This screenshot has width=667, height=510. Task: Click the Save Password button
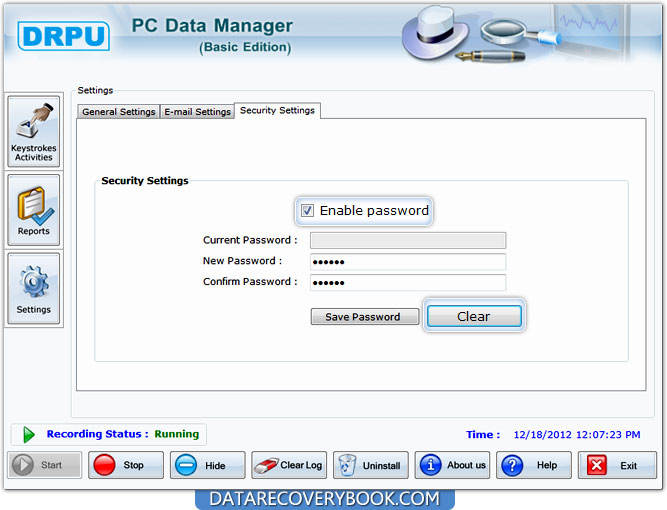(x=365, y=316)
